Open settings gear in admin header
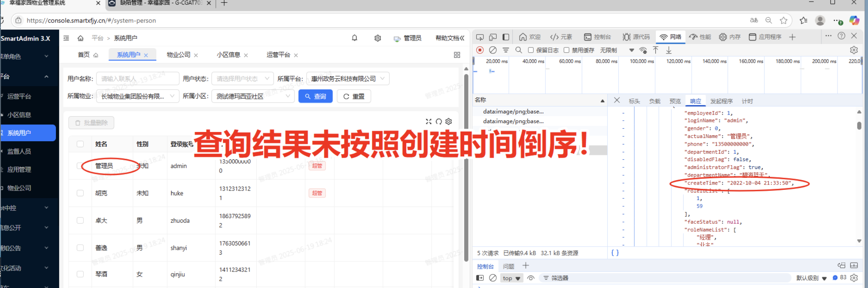Image resolution: width=868 pixels, height=288 pixels. (378, 38)
